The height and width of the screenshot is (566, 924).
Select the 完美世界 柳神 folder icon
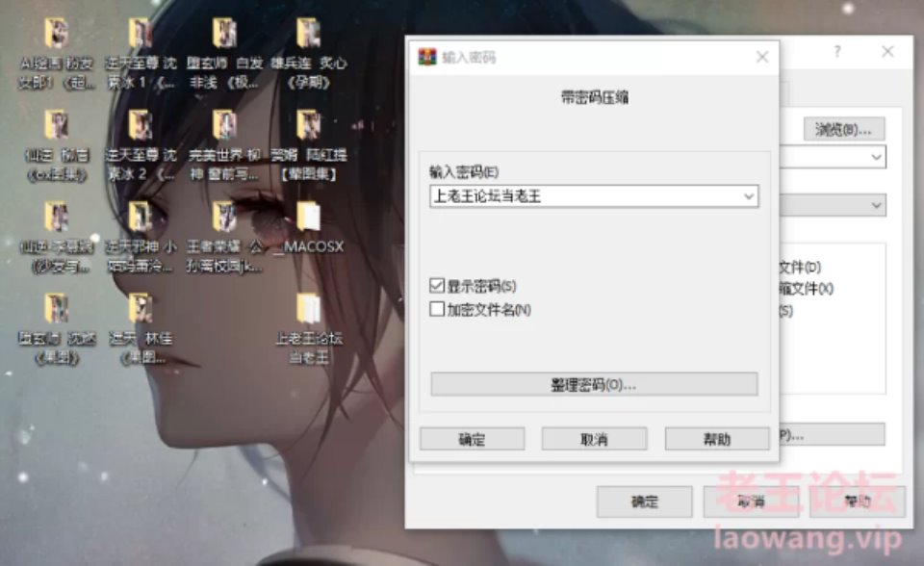[224, 146]
